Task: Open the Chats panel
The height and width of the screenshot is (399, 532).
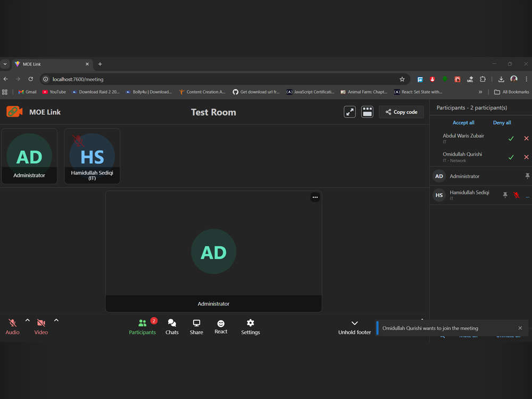Action: point(172,327)
